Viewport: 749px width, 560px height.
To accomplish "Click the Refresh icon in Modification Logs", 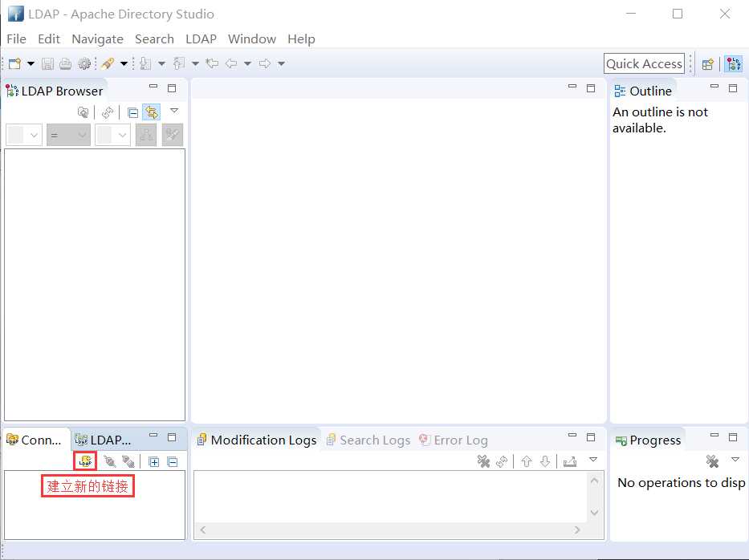I will 502,461.
